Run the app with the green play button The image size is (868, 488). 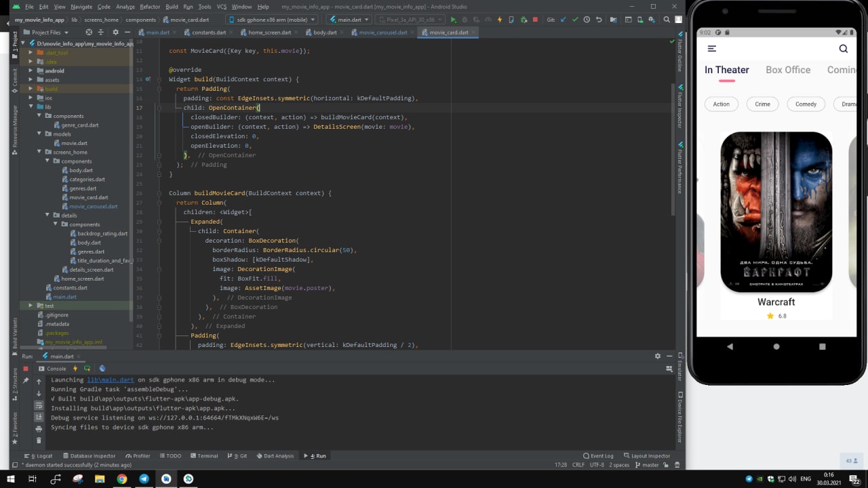[454, 20]
